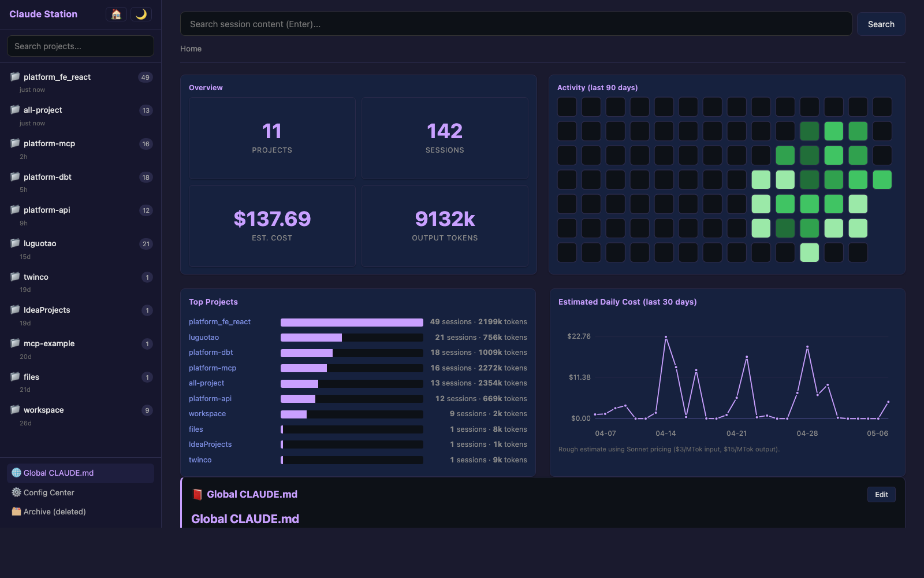Open Global CLAUDE.md from sidebar
Viewport: 924px width, 578px height.
coord(80,473)
